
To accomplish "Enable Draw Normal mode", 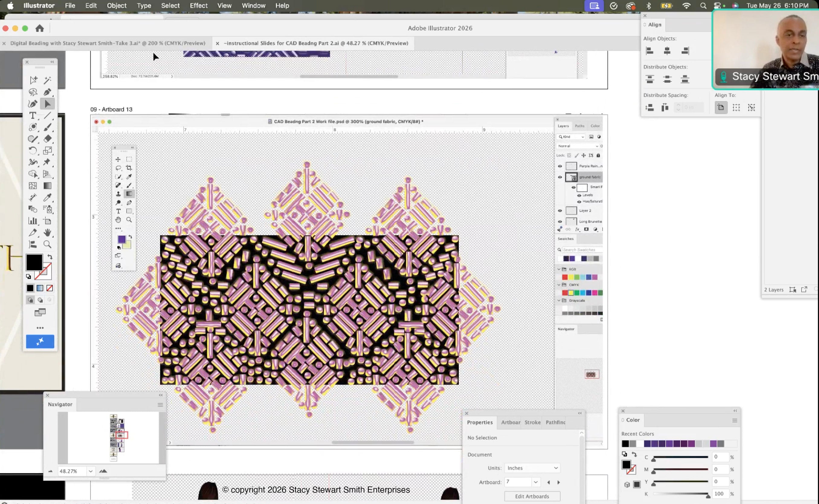I will tap(30, 300).
